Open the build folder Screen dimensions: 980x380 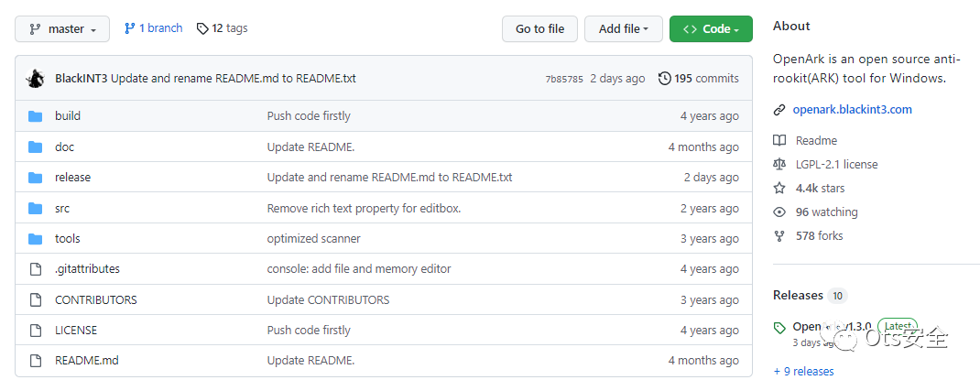click(68, 115)
